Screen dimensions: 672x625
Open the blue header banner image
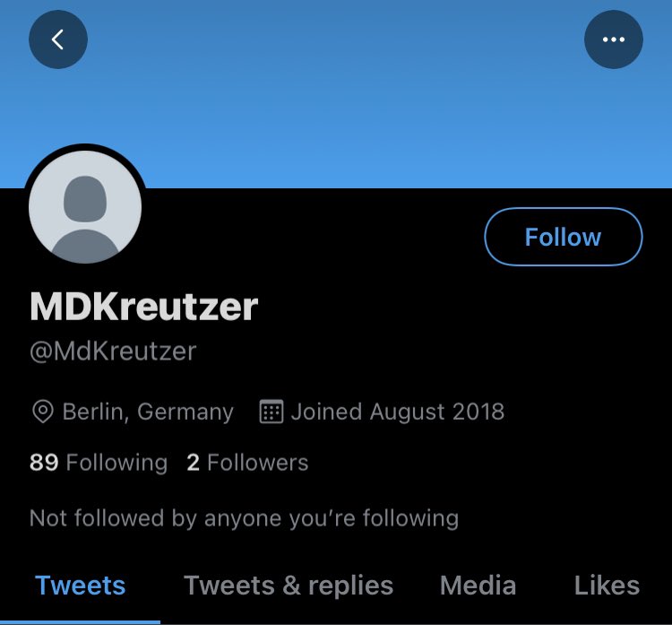click(x=336, y=94)
